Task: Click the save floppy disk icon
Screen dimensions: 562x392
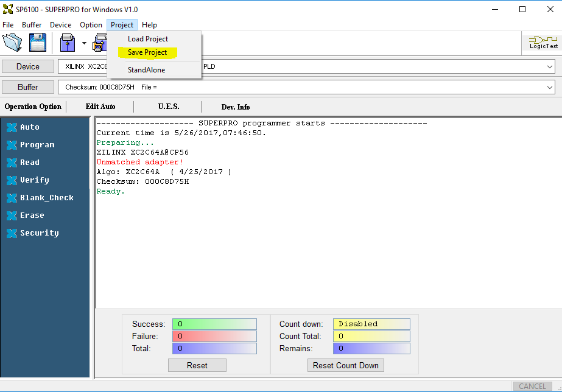Action: [x=38, y=43]
